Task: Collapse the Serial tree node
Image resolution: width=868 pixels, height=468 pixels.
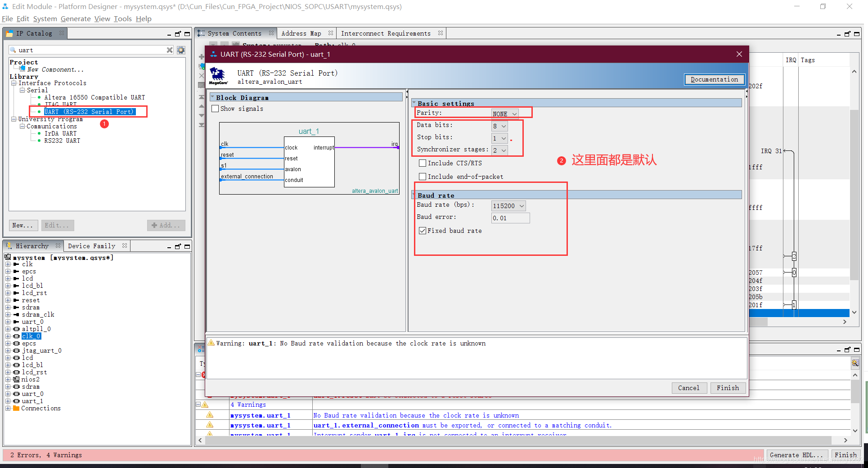Action: [22, 90]
